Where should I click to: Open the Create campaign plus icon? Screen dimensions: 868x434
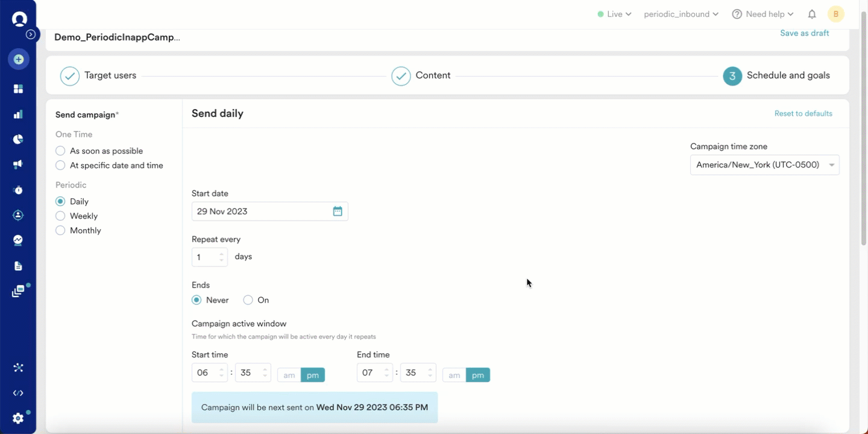click(x=18, y=59)
